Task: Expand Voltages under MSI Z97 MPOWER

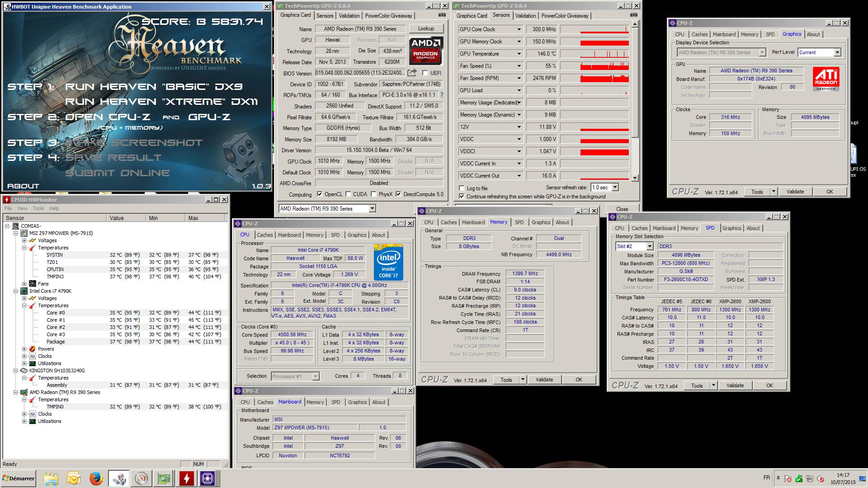Action: click(24, 240)
